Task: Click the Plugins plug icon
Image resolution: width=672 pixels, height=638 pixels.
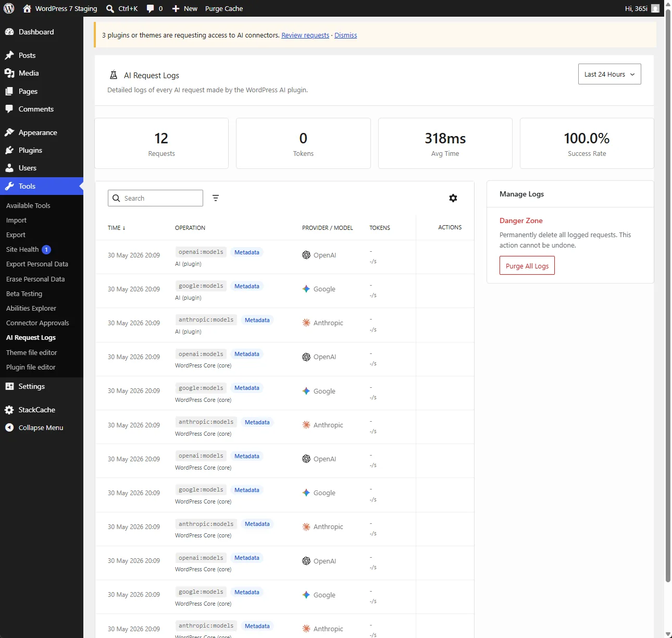Action: click(x=9, y=150)
